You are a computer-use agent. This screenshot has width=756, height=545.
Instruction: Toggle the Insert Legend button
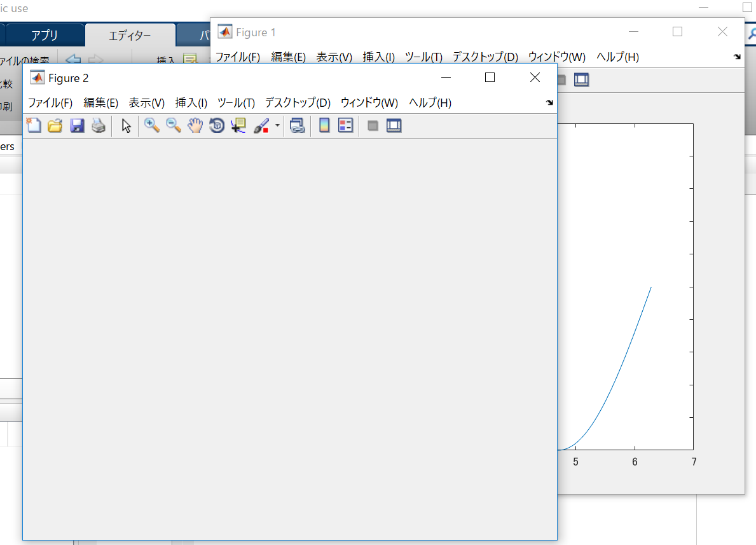click(346, 126)
